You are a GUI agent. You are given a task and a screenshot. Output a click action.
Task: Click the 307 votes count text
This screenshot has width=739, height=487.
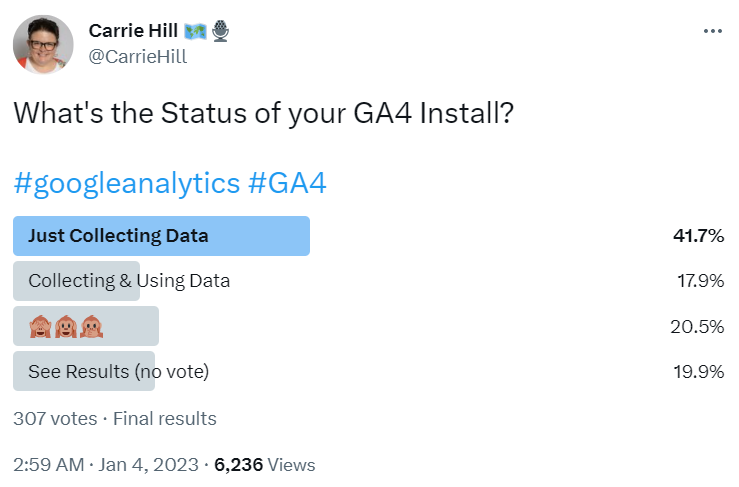(x=55, y=419)
